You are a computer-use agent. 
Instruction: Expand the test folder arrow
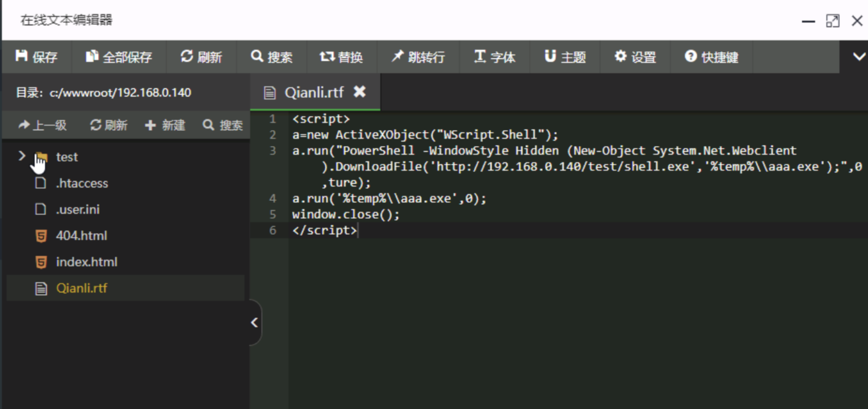(22, 156)
